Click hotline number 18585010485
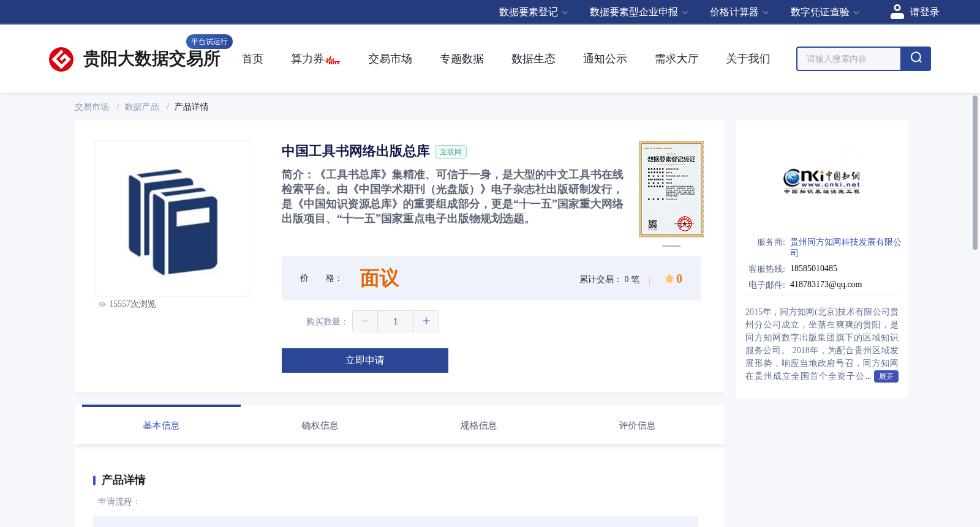 pyautogui.click(x=813, y=269)
